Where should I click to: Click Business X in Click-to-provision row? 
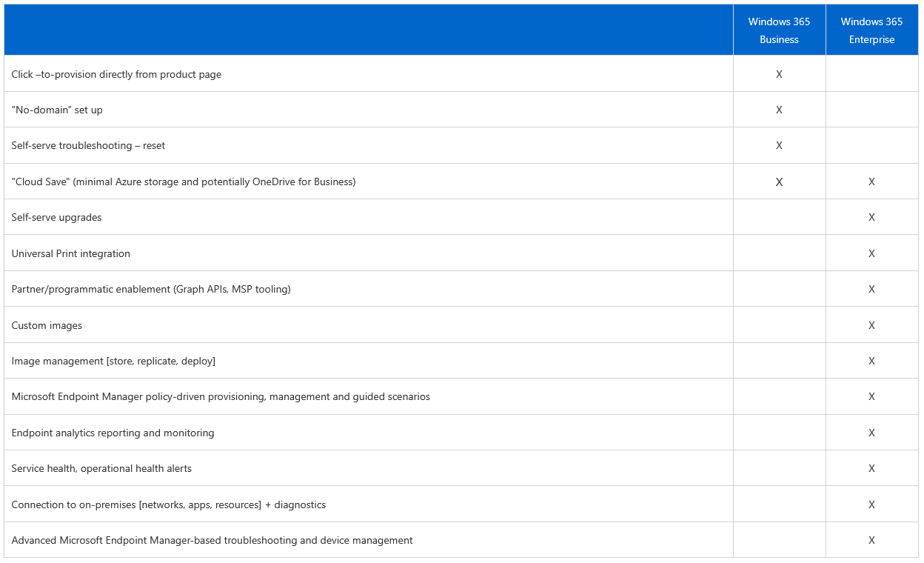tap(779, 74)
